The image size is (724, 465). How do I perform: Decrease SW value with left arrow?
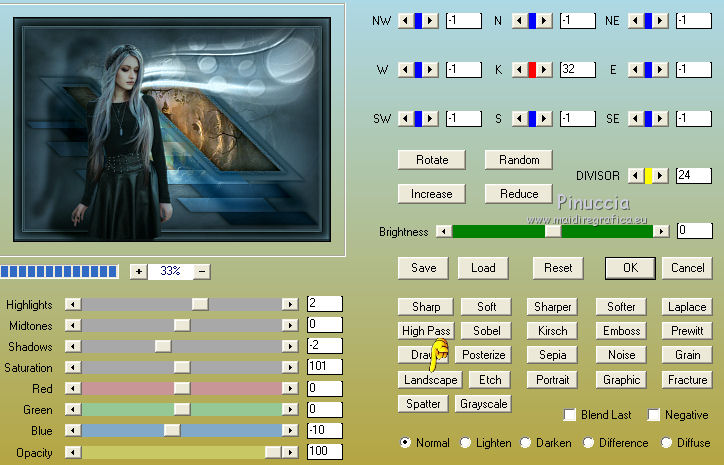pyautogui.click(x=406, y=118)
